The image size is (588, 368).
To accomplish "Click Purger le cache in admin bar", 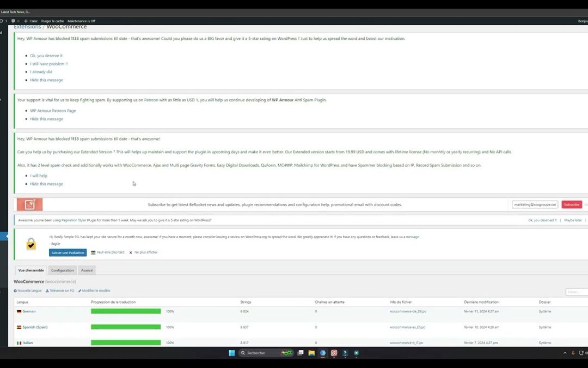I will (x=52, y=21).
